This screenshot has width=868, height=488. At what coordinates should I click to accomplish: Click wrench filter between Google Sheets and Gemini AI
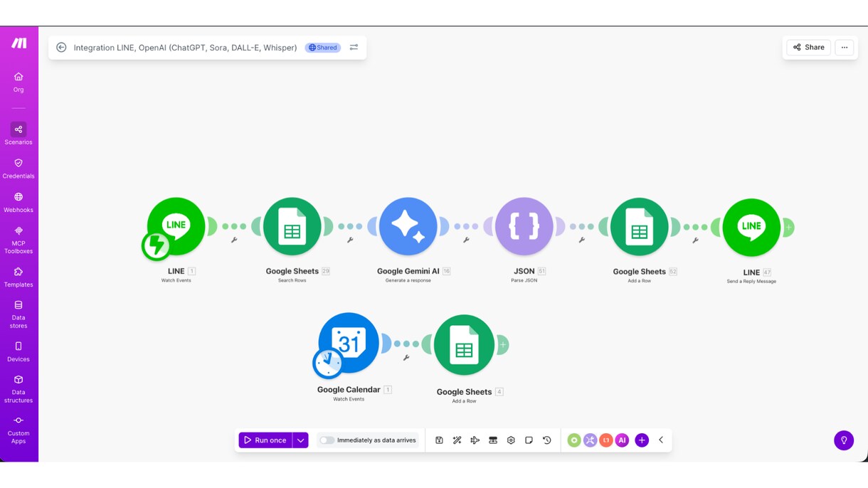(x=350, y=240)
